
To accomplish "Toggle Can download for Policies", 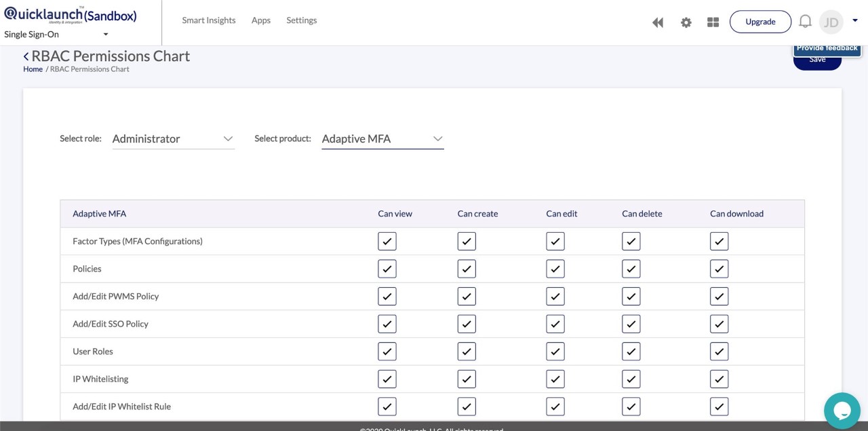I will 719,269.
